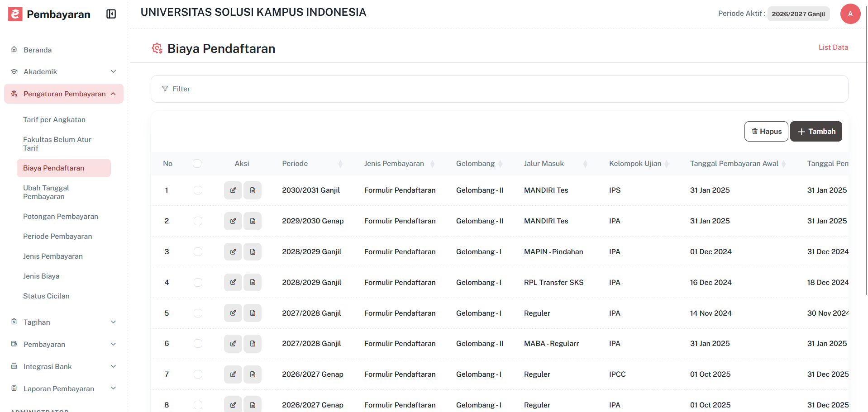Expand the Integrasi Bank menu
868x412 pixels.
[64, 366]
